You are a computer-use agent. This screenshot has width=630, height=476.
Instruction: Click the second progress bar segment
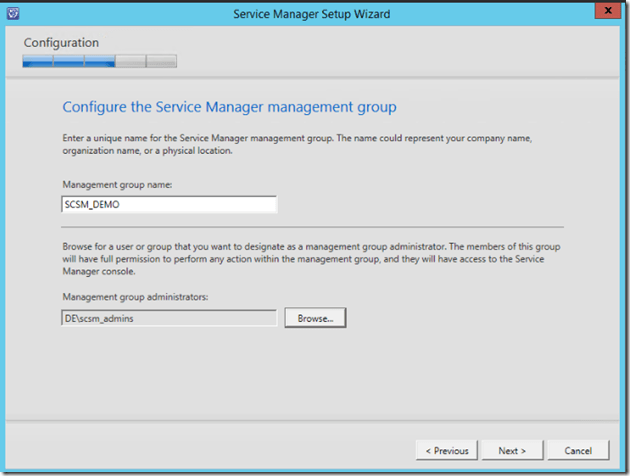69,61
